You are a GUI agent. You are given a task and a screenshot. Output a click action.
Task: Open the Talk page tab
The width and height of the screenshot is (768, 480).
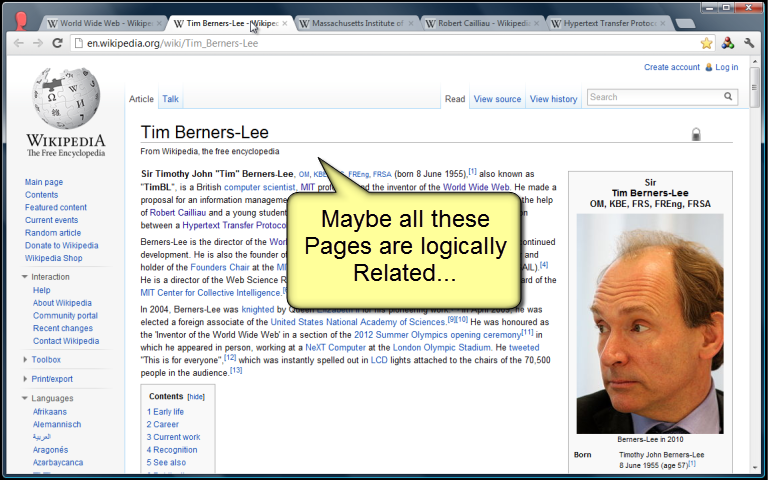click(x=170, y=99)
